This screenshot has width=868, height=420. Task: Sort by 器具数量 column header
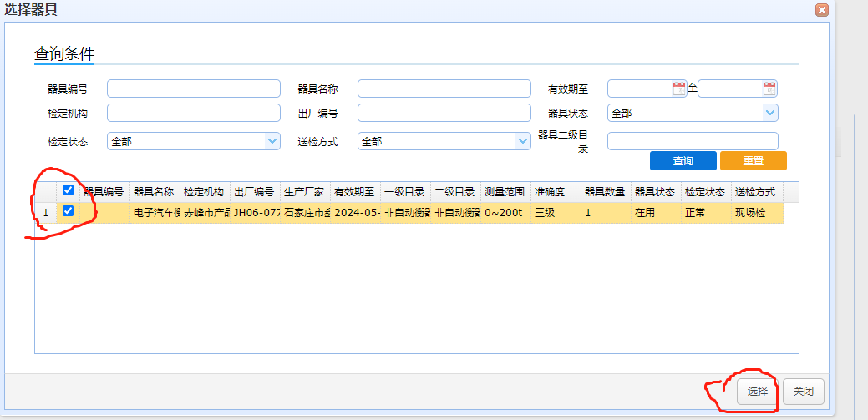pos(606,192)
